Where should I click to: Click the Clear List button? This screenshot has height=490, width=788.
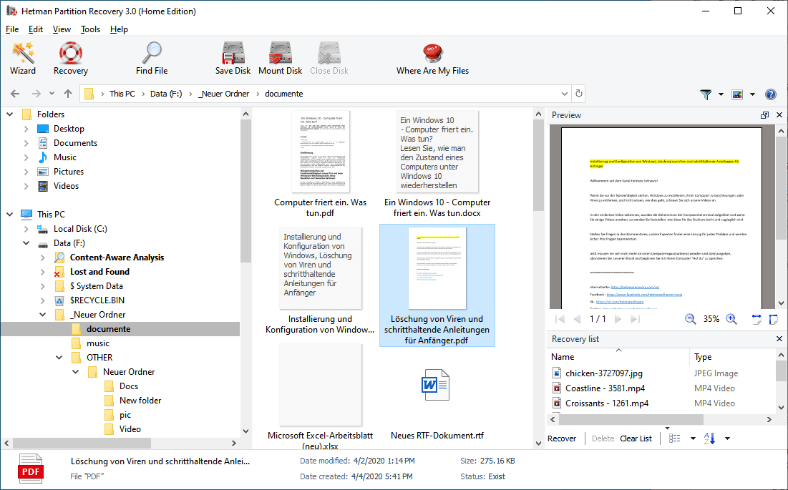(x=635, y=438)
